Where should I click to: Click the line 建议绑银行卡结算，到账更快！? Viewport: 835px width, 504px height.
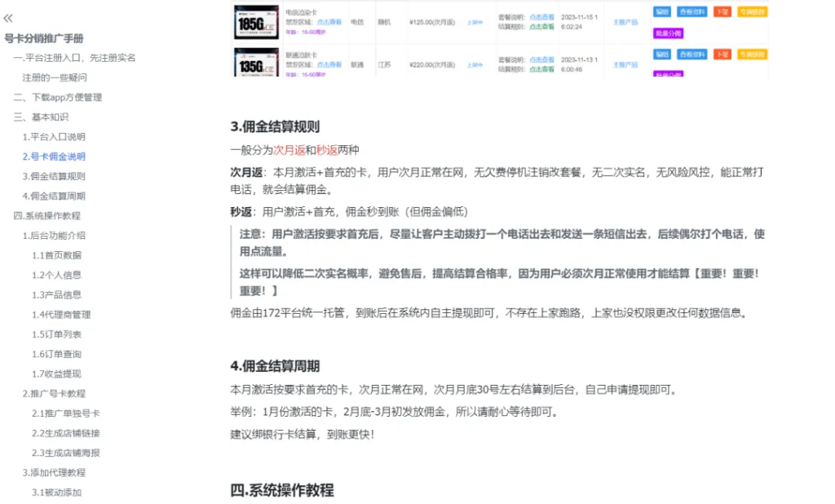302,434
